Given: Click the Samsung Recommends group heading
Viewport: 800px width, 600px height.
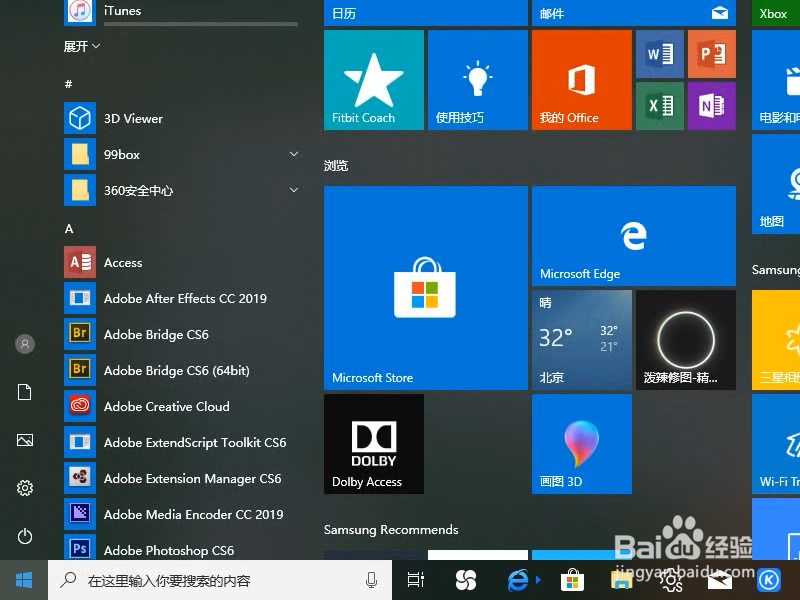Looking at the screenshot, I should [x=391, y=530].
